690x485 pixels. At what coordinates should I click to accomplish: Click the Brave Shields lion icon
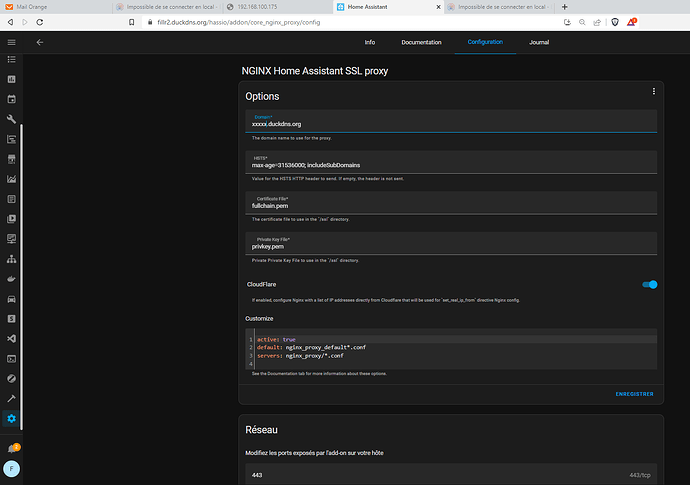click(615, 22)
